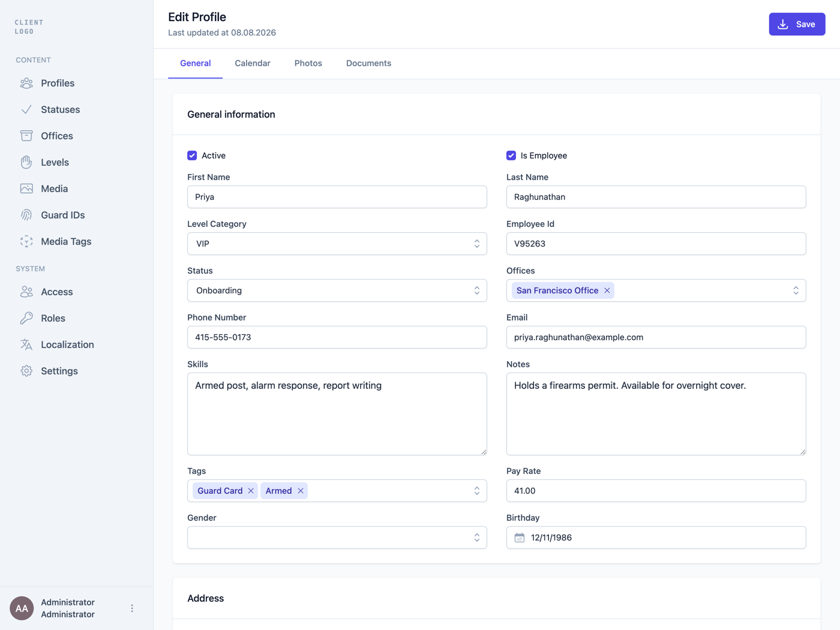The width and height of the screenshot is (840, 630).
Task: Click the Settings gear icon
Action: pyautogui.click(x=26, y=371)
